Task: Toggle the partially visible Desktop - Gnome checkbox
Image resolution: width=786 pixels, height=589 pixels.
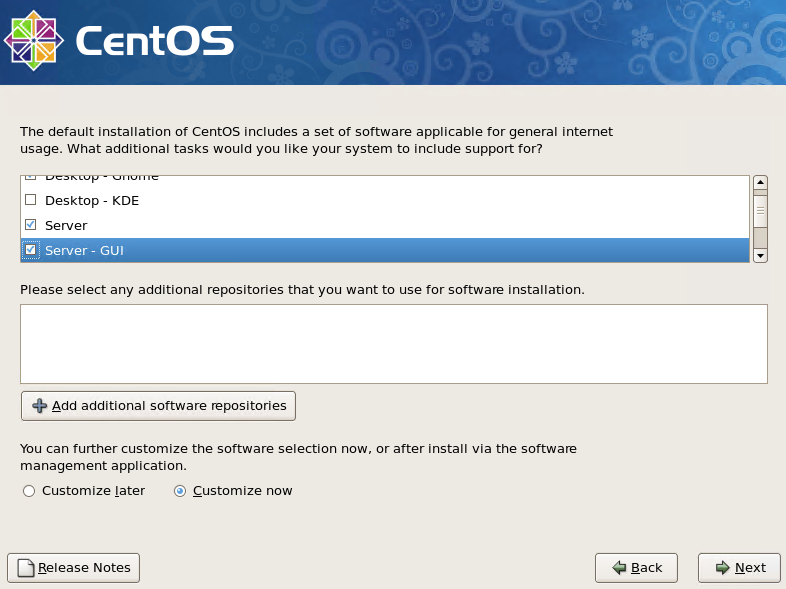Action: [x=30, y=178]
